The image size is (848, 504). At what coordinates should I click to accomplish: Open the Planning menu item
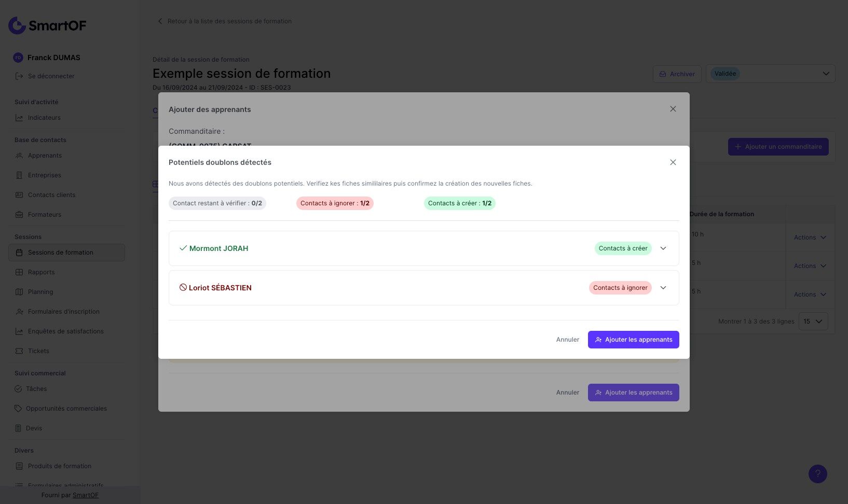click(40, 292)
